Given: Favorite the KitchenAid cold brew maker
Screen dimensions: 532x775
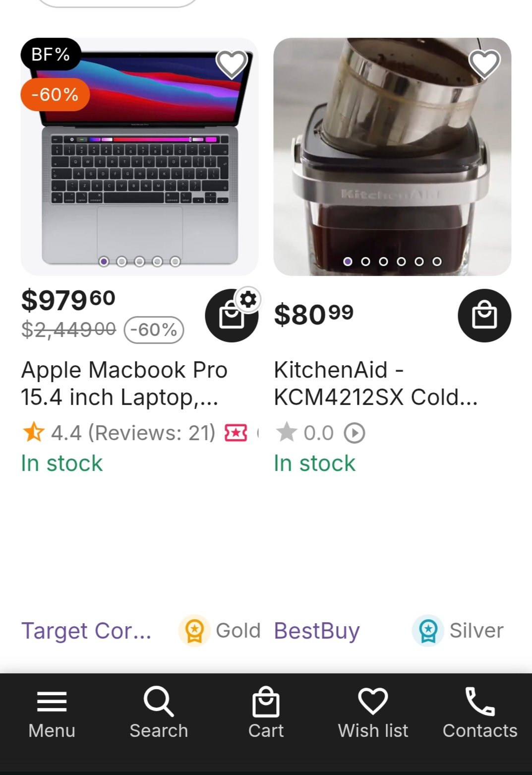Looking at the screenshot, I should click(x=484, y=65).
